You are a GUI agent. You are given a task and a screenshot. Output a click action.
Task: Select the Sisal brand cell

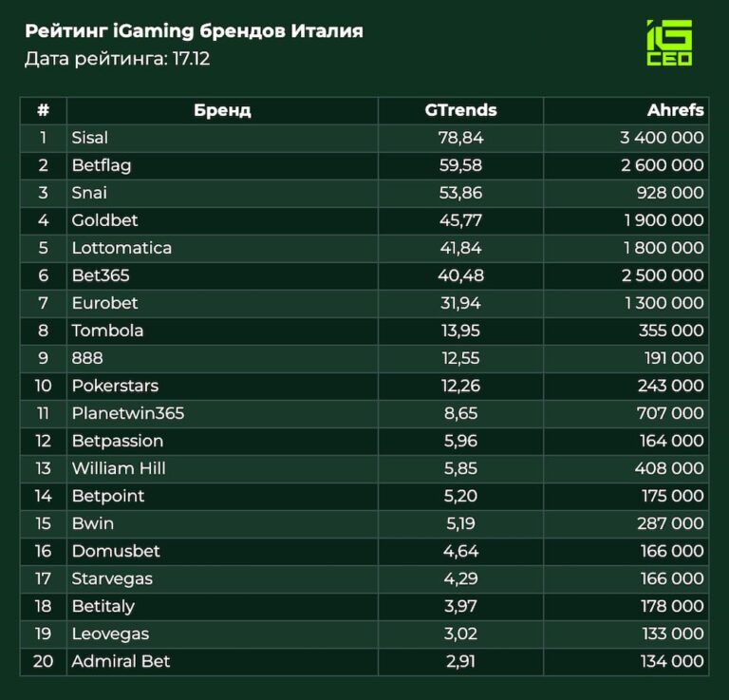[90, 138]
